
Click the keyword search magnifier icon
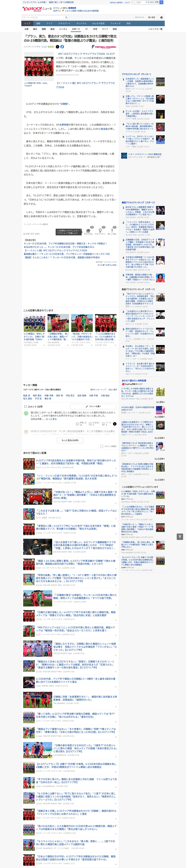[x=66, y=17]
